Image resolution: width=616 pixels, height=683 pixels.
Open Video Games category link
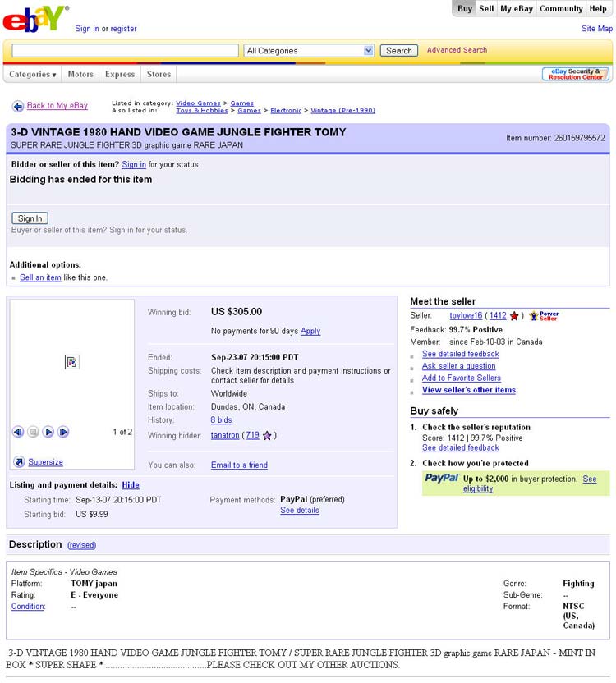point(199,103)
